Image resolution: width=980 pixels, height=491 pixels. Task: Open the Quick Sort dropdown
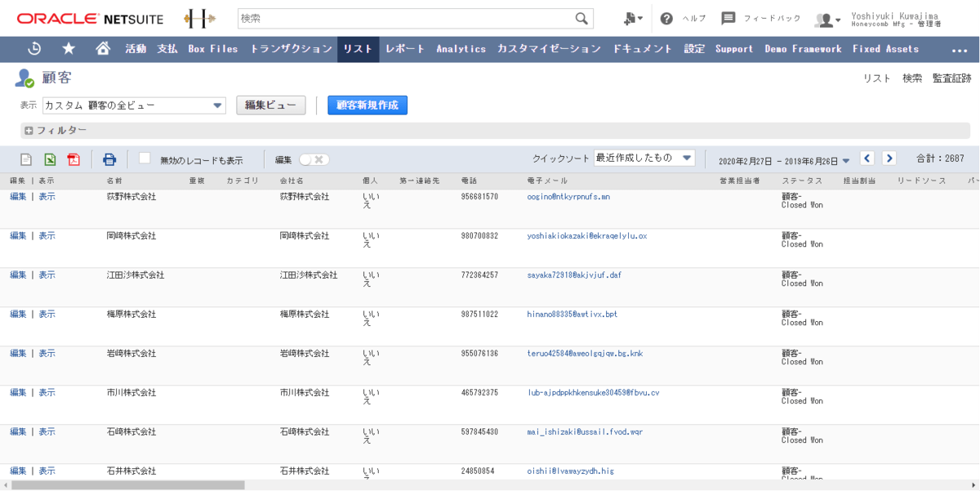(644, 158)
